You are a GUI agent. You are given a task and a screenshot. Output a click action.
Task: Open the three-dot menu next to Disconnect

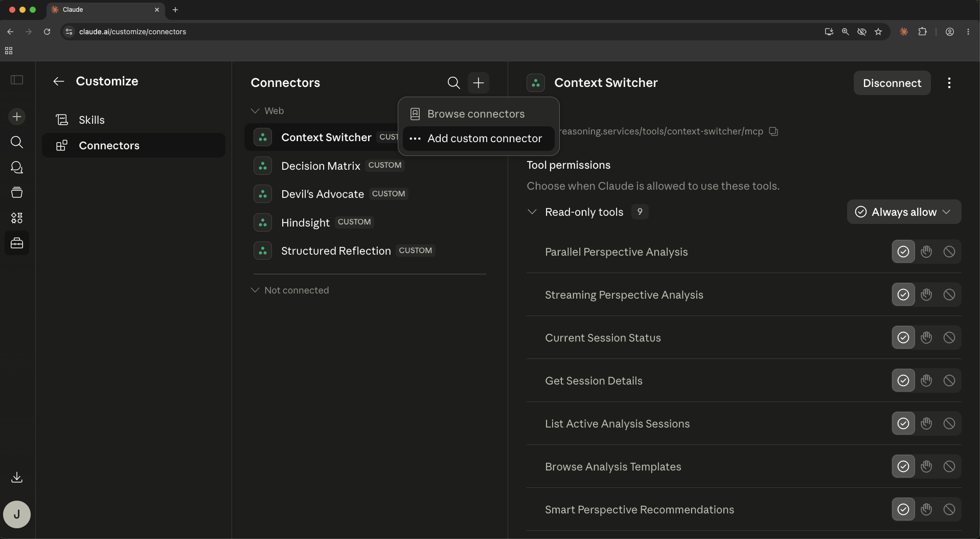[x=949, y=83]
